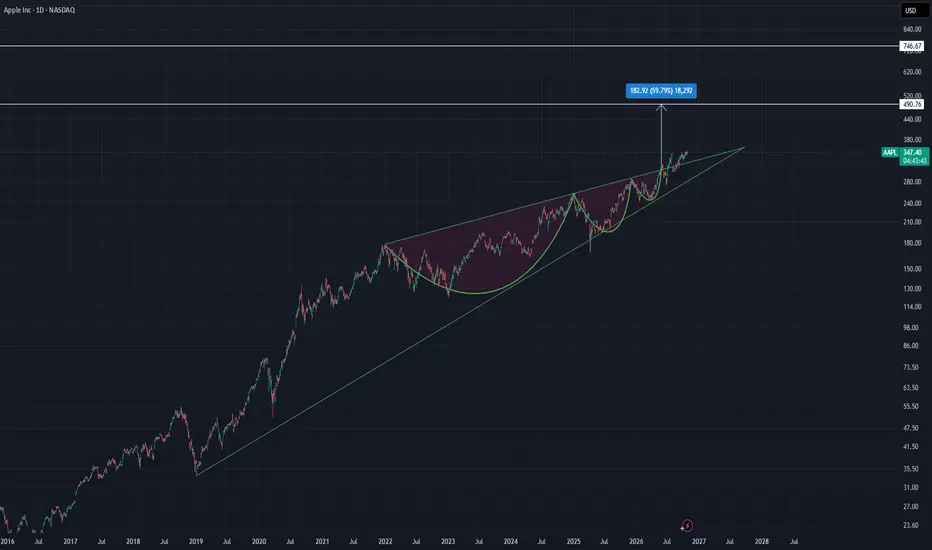Click the 240.00 price axis label

tap(912, 203)
